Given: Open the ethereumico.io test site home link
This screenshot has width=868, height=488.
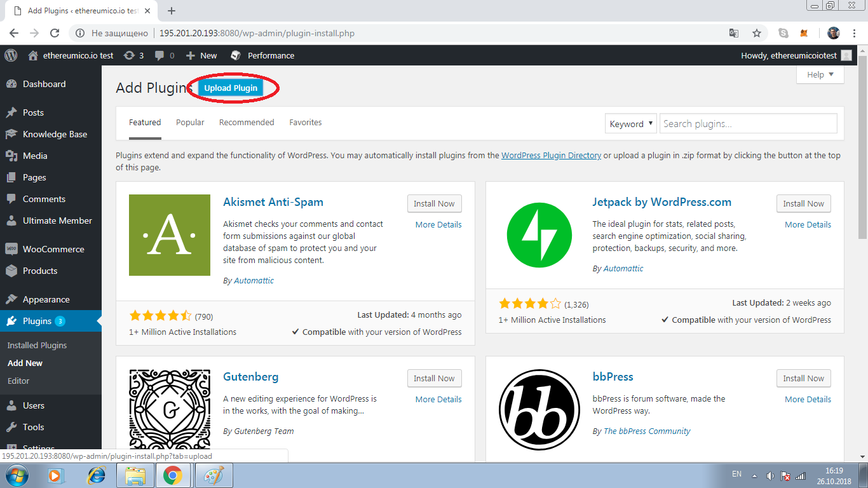Looking at the screenshot, I should (x=71, y=55).
